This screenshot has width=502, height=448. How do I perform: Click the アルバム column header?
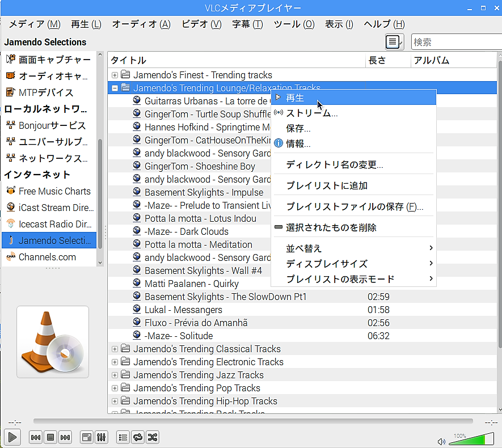(x=454, y=60)
